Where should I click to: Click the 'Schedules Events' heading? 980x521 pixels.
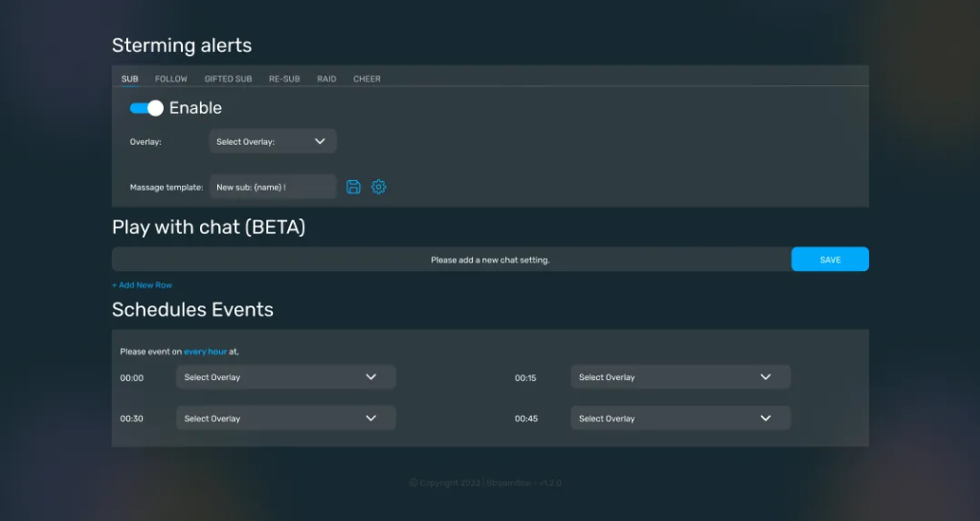click(x=192, y=309)
